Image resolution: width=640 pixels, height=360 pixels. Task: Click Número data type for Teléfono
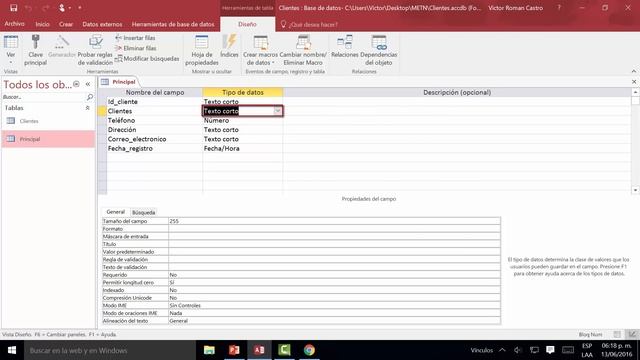pos(242,120)
